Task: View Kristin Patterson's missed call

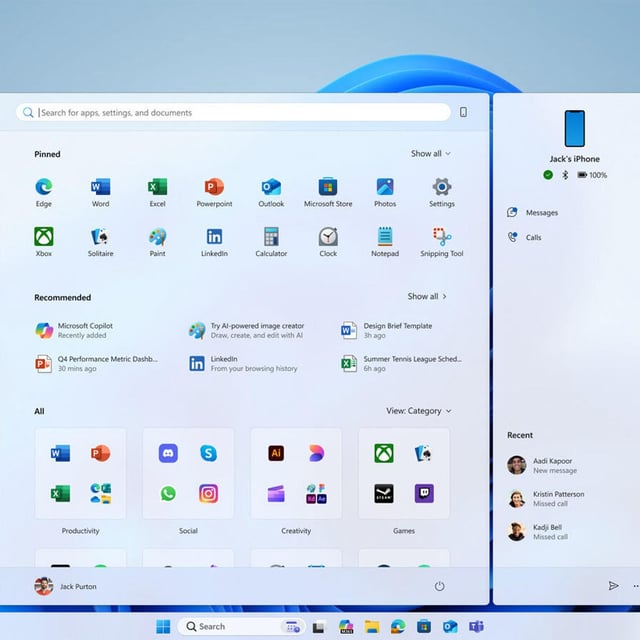Action: click(546, 498)
